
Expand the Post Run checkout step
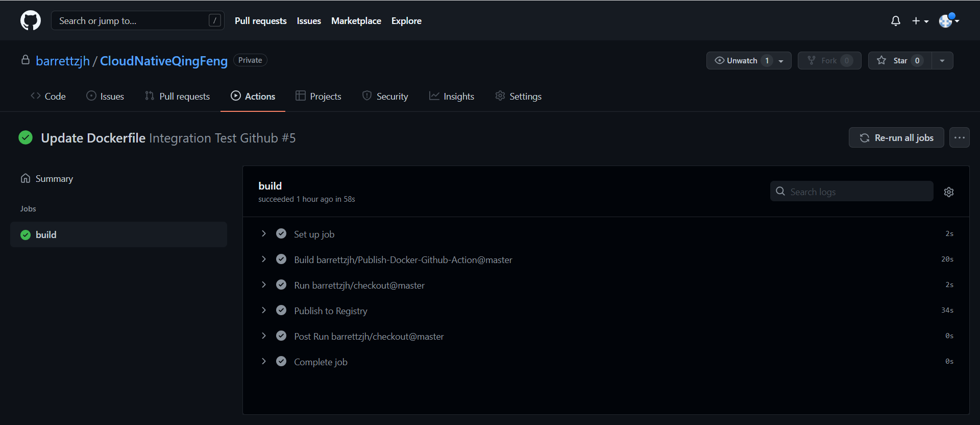pos(264,336)
